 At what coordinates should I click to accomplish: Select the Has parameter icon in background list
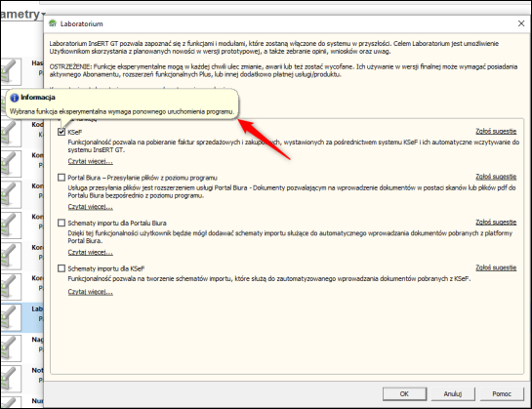coord(11,71)
